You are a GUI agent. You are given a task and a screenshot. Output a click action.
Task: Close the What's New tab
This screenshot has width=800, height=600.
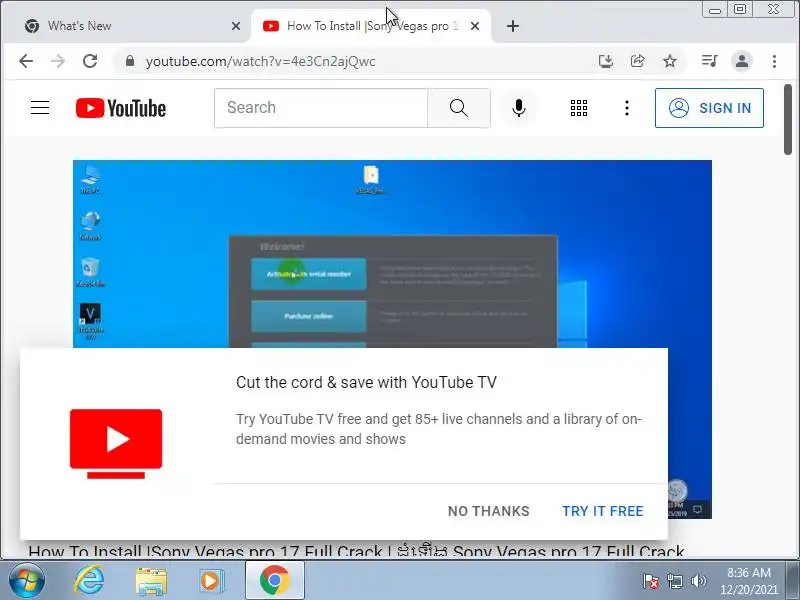tap(236, 26)
